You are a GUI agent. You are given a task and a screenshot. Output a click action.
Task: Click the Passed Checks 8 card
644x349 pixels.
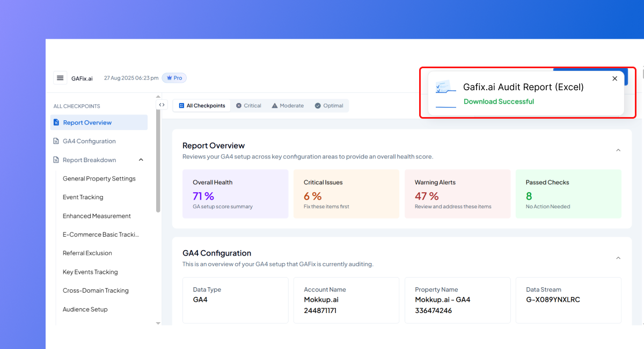(568, 194)
